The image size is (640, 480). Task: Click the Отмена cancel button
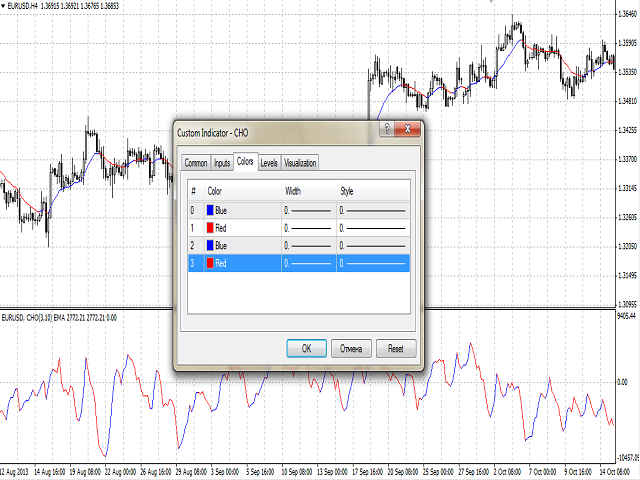(x=351, y=349)
